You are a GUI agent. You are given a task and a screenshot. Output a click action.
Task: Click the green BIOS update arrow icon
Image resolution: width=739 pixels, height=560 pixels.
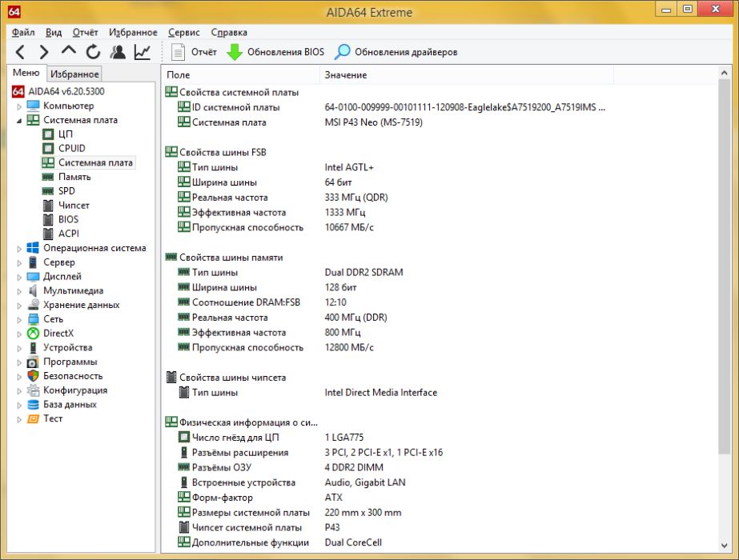pyautogui.click(x=235, y=52)
